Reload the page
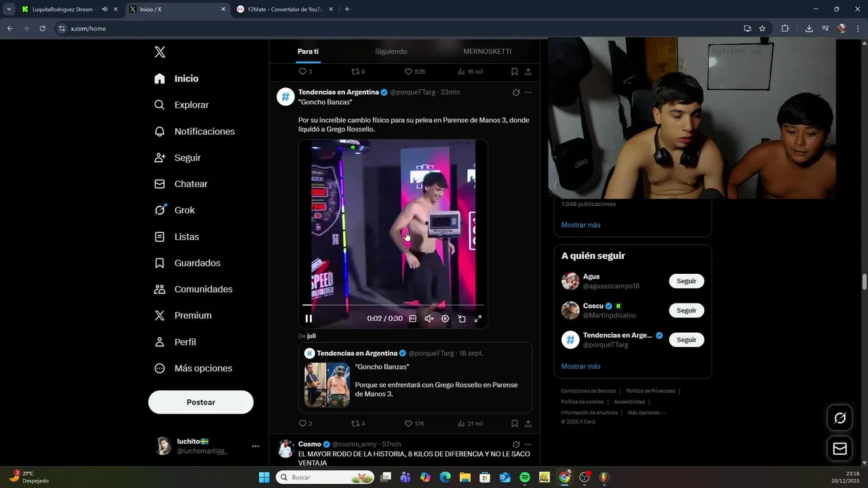 click(42, 28)
